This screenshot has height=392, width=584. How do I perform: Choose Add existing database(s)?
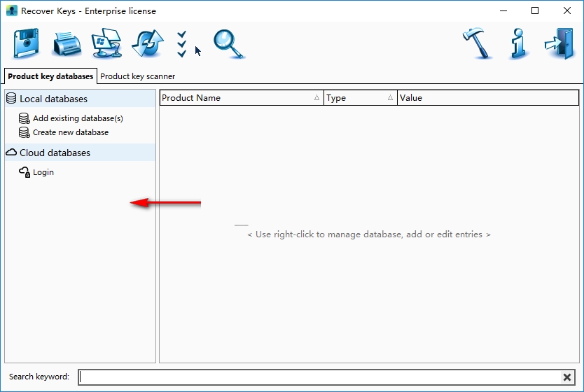click(78, 118)
